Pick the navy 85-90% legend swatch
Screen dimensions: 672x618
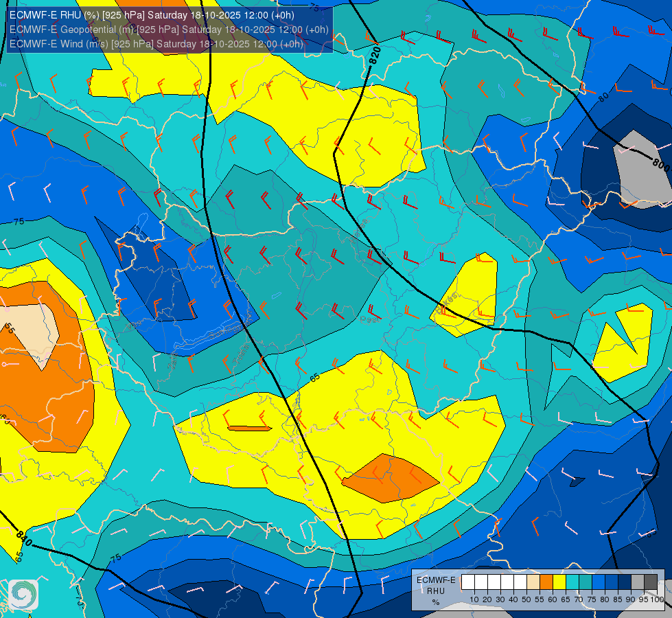click(625, 582)
